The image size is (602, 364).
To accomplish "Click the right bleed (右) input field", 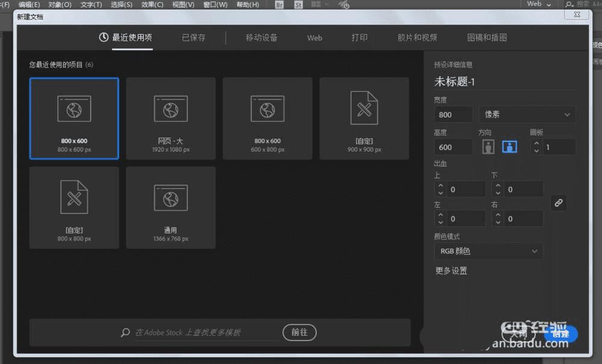I will (524, 219).
